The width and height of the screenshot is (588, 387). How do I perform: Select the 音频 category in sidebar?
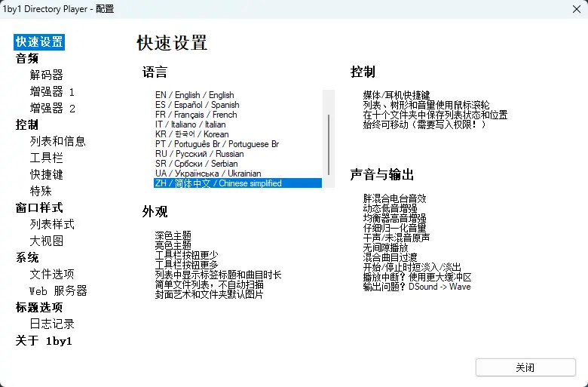point(27,59)
